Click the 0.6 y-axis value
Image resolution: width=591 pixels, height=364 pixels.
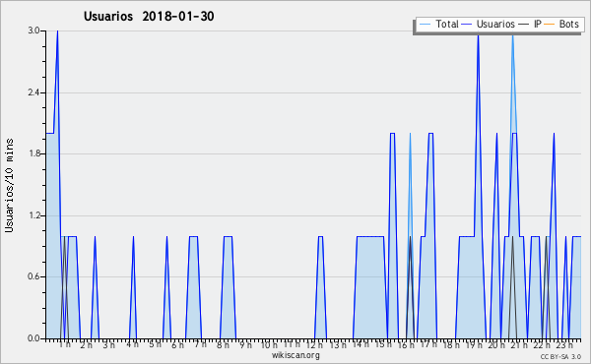pyautogui.click(x=33, y=276)
